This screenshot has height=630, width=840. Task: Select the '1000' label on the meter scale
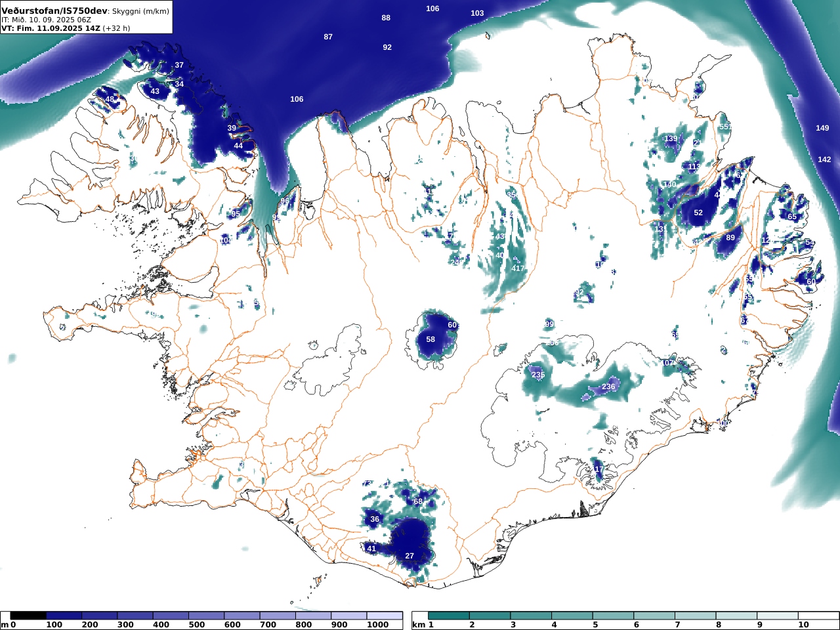377,625
